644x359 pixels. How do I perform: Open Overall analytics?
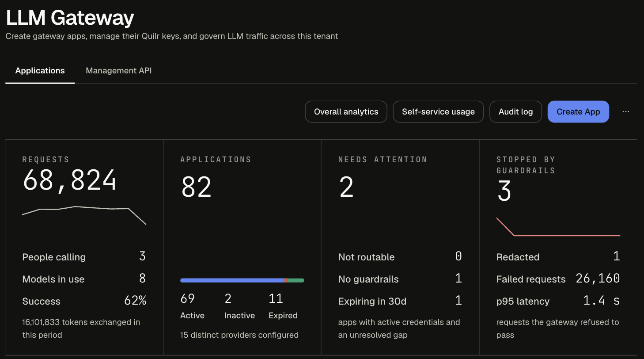click(346, 112)
